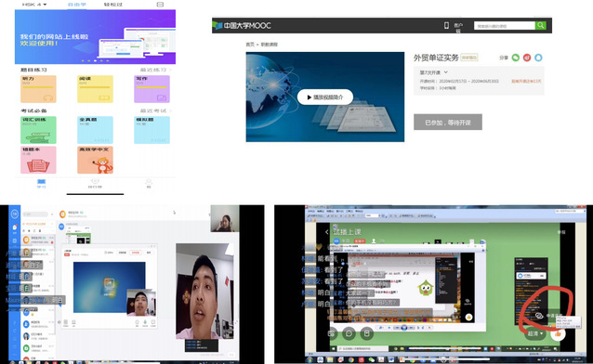The width and height of the screenshot is (593, 364).
Task: Play the course video introduction
Action: [x=325, y=97]
